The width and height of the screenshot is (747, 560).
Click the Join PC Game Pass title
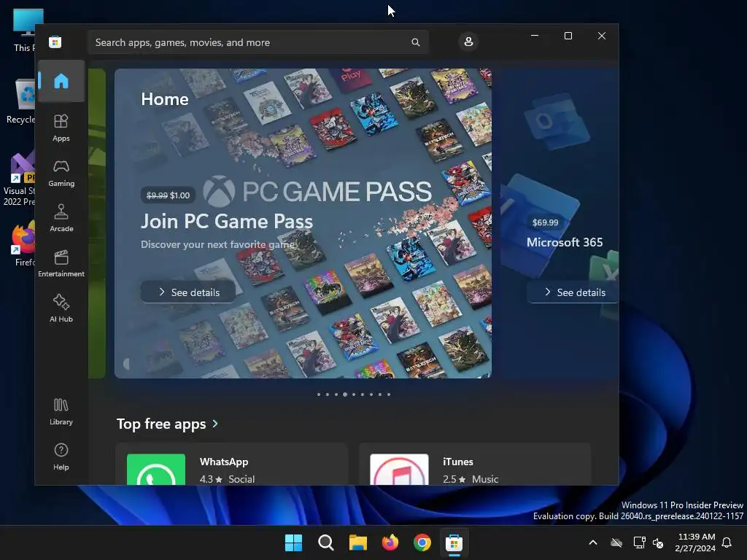(x=227, y=222)
